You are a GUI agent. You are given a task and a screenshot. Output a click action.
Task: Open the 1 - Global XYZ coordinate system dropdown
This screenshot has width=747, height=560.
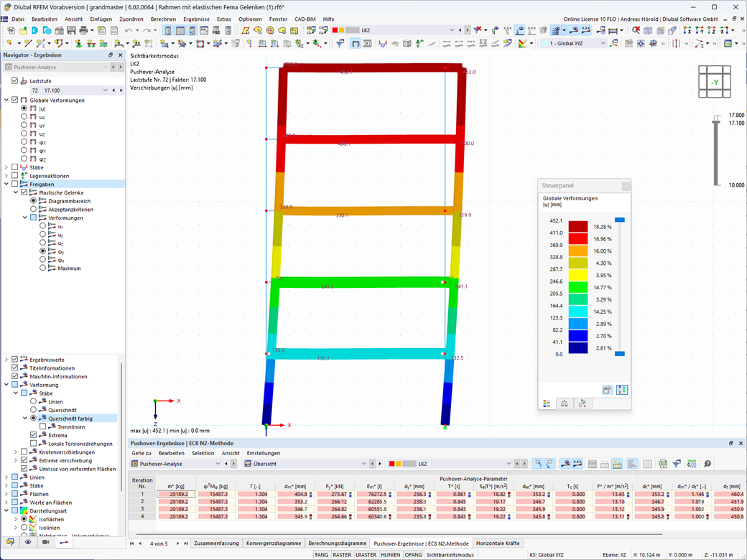point(603,43)
